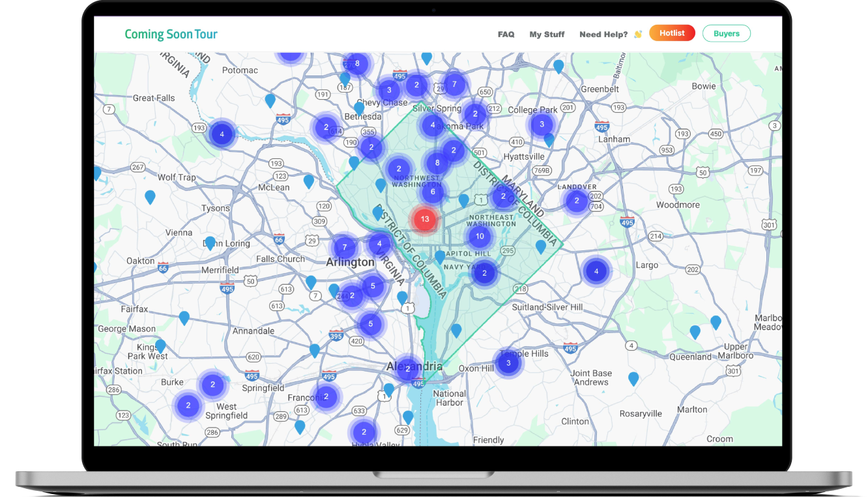Select the blue pin near Rosaryville
The image size is (868, 498).
633,378
